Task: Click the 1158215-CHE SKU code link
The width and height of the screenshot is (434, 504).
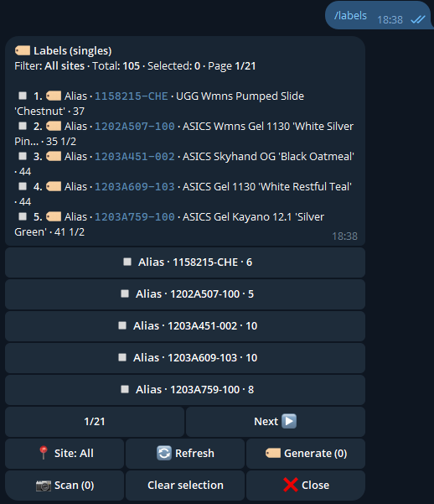Action: click(x=131, y=96)
